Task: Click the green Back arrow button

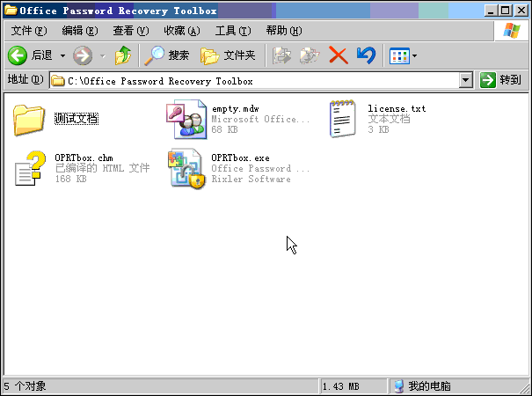Action: [x=18, y=55]
